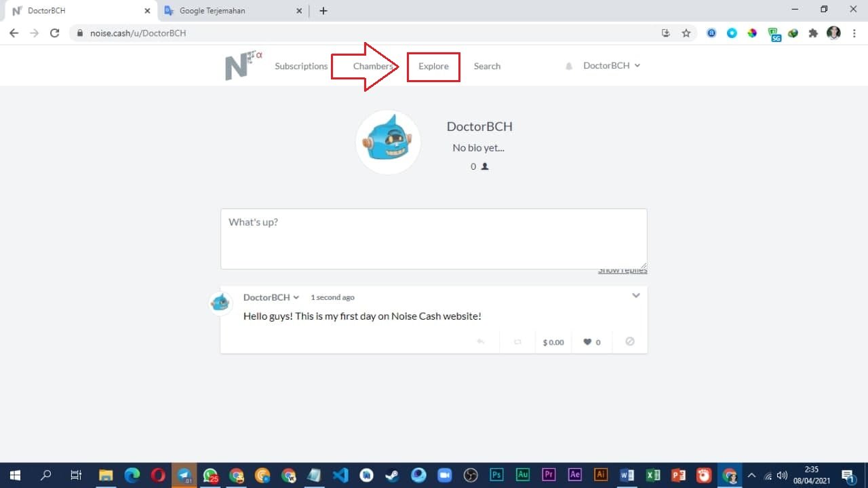Select the DoctorBCH browser tab
868x488 pixels.
80,11
